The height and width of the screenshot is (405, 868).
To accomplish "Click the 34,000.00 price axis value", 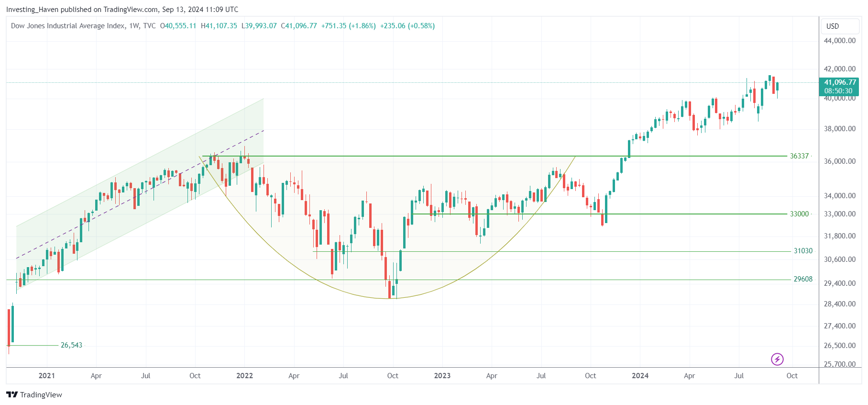I will 840,196.
